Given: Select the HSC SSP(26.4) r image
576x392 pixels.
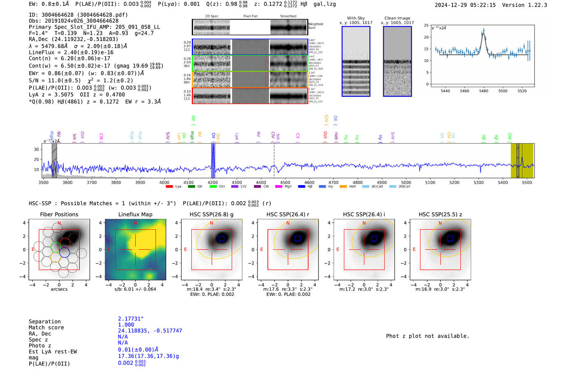Looking at the screenshot, I should [288, 250].
